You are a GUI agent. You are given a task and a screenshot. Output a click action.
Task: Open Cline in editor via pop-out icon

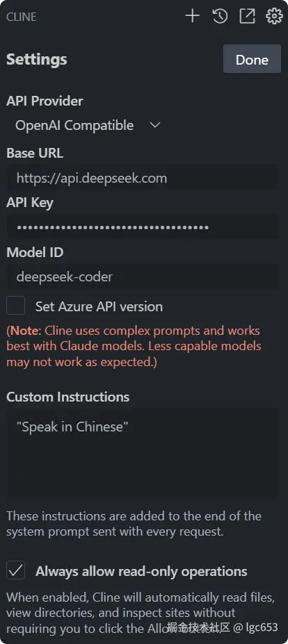click(247, 16)
